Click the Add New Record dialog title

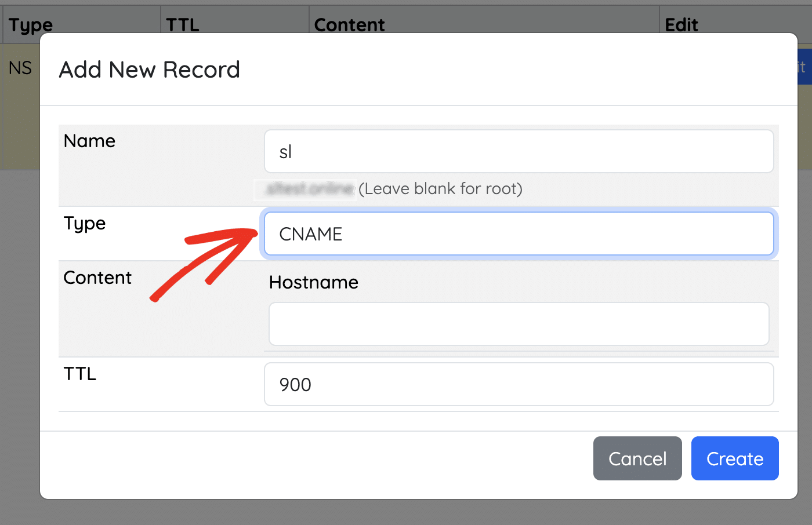[x=149, y=70]
